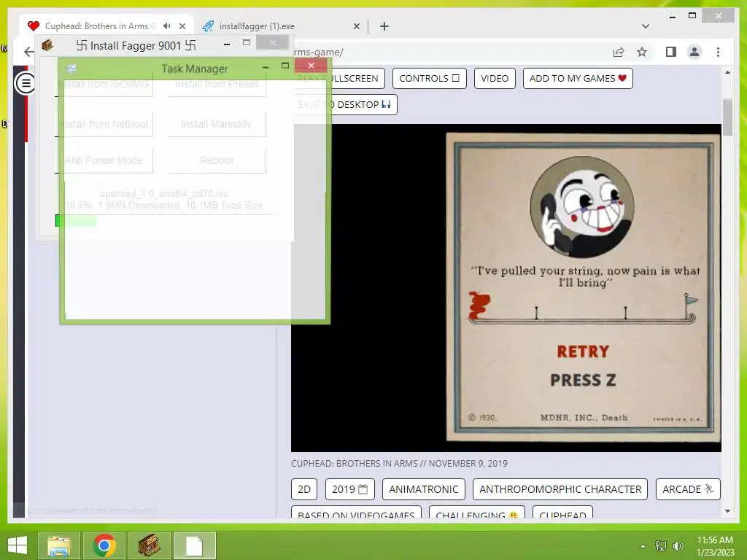Click the RETRY text in the game
Image resolution: width=747 pixels, height=560 pixels.
[x=583, y=351]
